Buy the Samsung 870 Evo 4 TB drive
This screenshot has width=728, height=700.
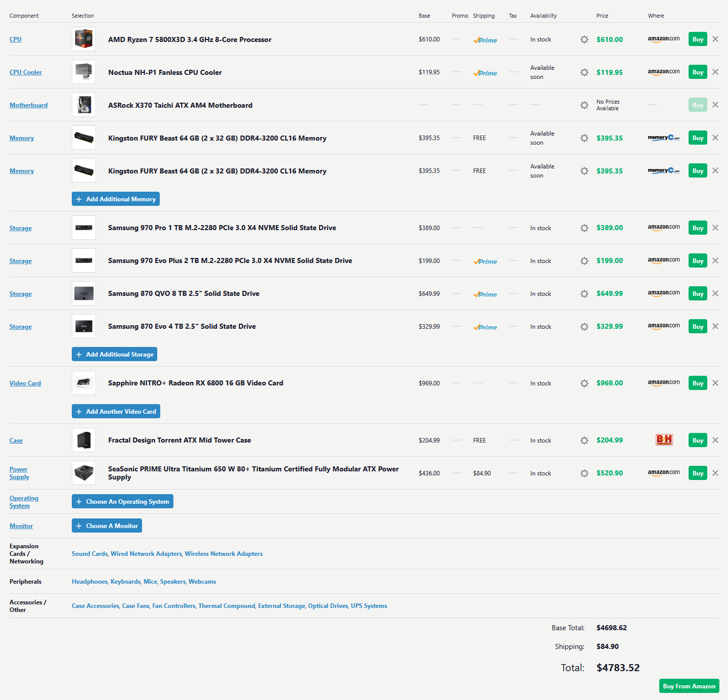(698, 326)
